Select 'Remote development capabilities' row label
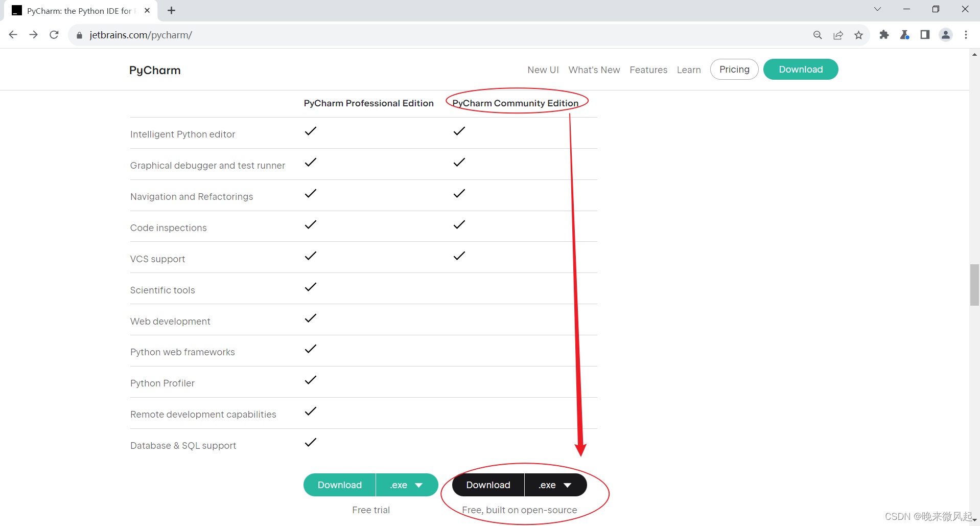Screen dimensions: 980x526 click(x=203, y=415)
